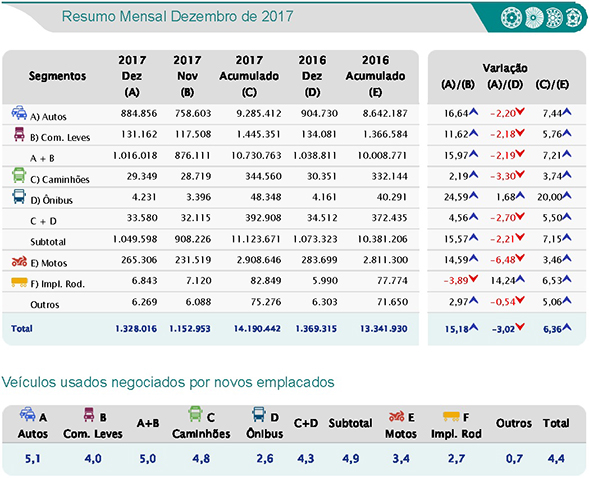The width and height of the screenshot is (589, 478).
Task: Click the bus icon above Ônibus in lower table
Action: [x=259, y=415]
